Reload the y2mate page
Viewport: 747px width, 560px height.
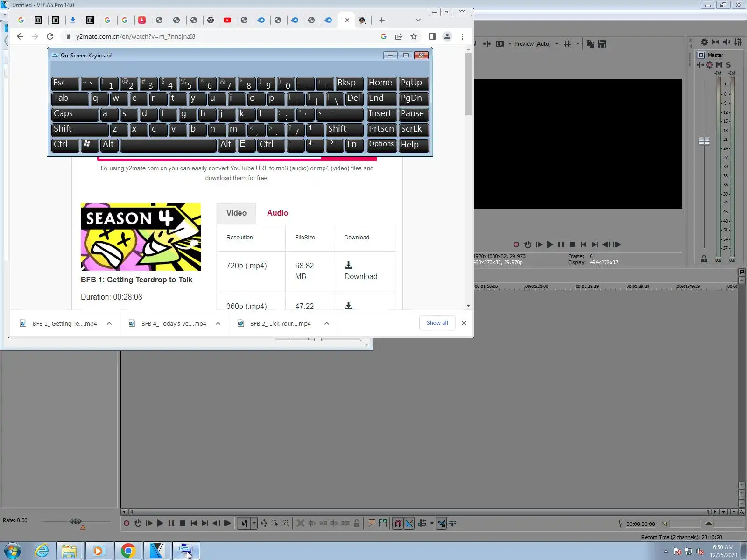50,36
